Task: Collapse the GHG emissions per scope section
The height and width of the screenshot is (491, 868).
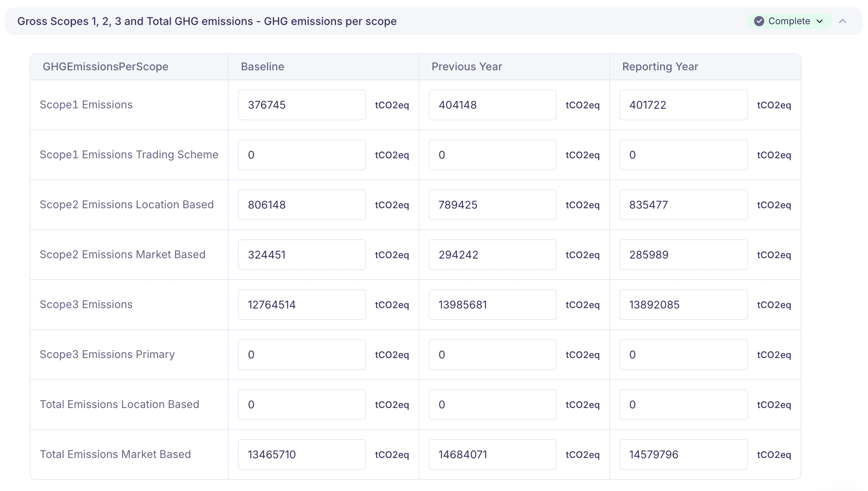Action: [843, 21]
